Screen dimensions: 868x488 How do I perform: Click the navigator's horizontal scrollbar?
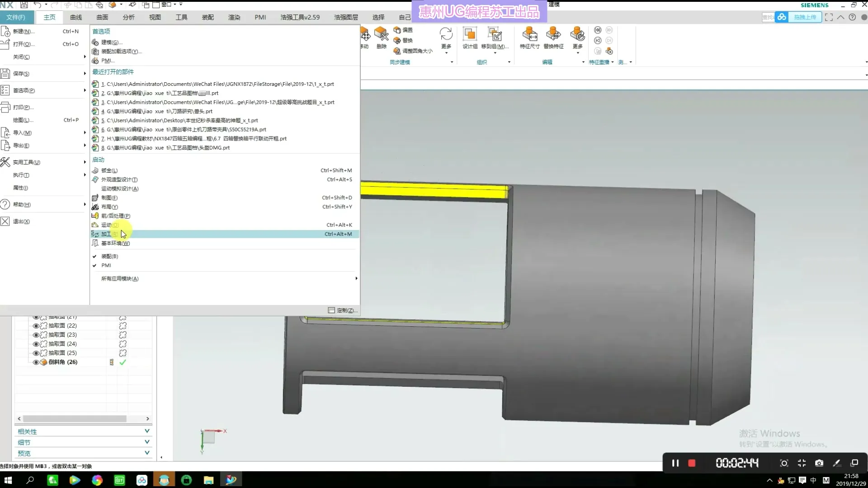pyautogui.click(x=75, y=419)
